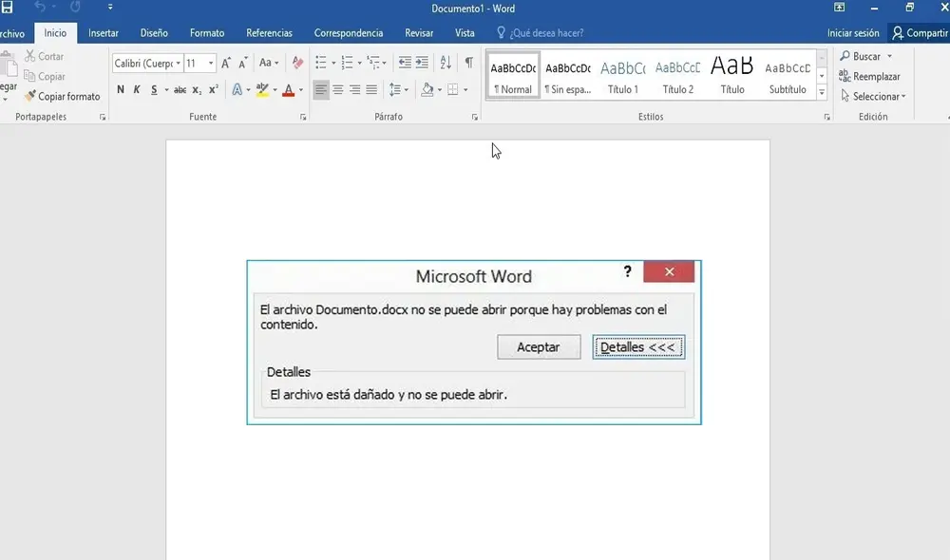Toggle bold formatting with the N icon
This screenshot has width=950, height=560.
point(120,89)
